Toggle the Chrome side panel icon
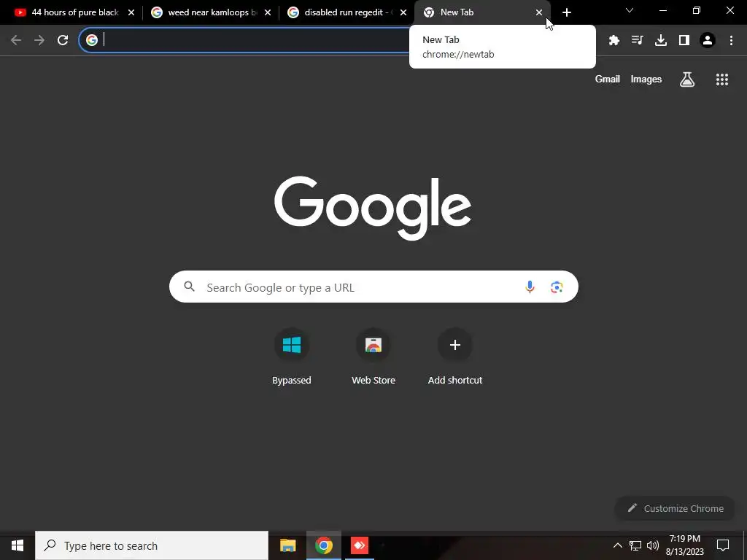747x560 pixels. coord(684,40)
